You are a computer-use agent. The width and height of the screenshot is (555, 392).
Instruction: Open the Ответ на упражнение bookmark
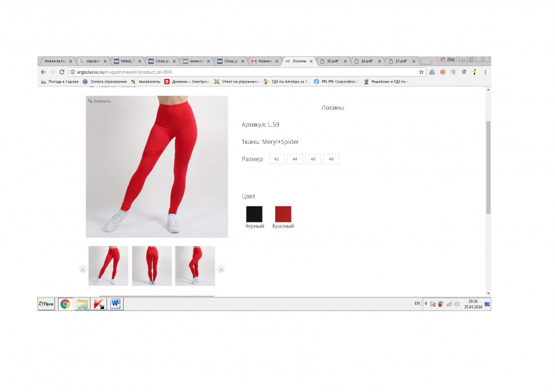point(236,82)
